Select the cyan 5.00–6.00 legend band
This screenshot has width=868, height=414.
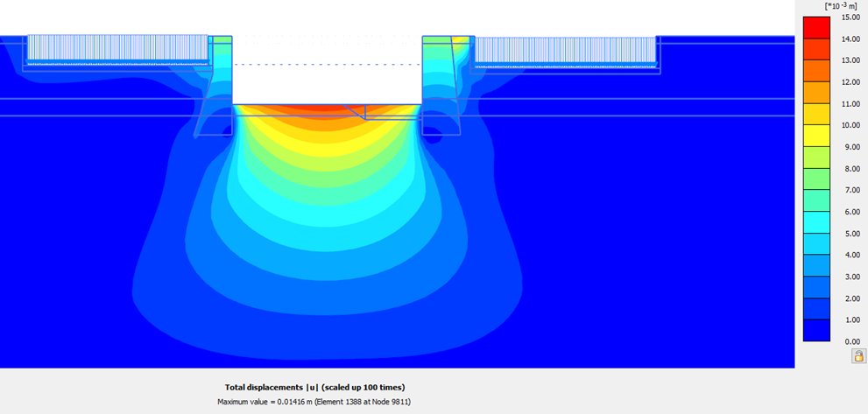point(816,221)
